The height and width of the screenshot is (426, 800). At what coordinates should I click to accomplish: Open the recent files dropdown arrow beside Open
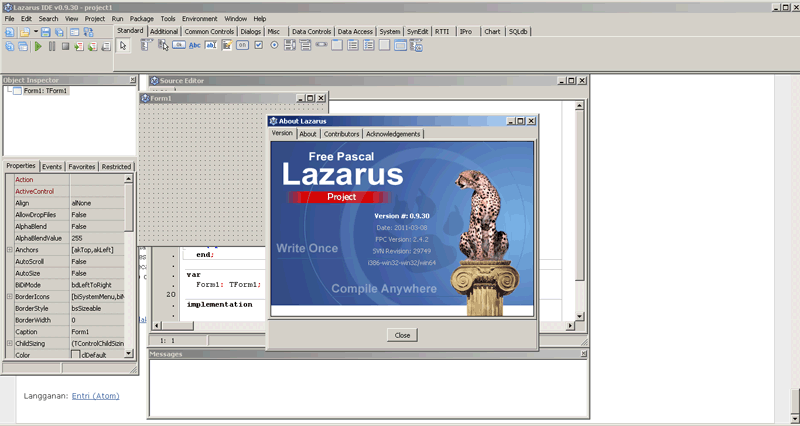tap(36, 32)
